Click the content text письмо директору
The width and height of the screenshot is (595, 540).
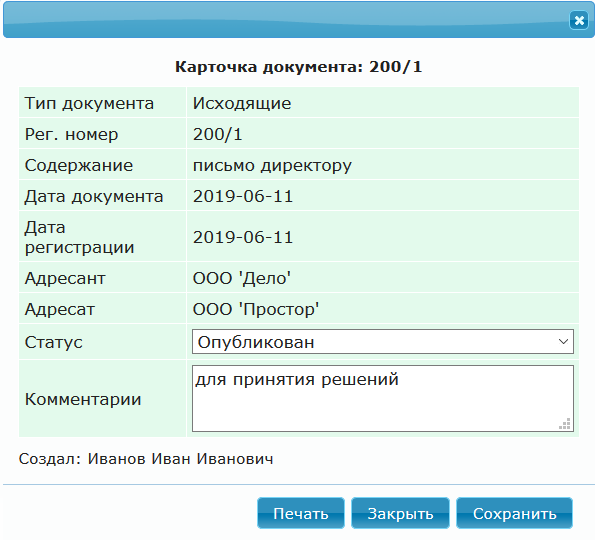point(272,166)
